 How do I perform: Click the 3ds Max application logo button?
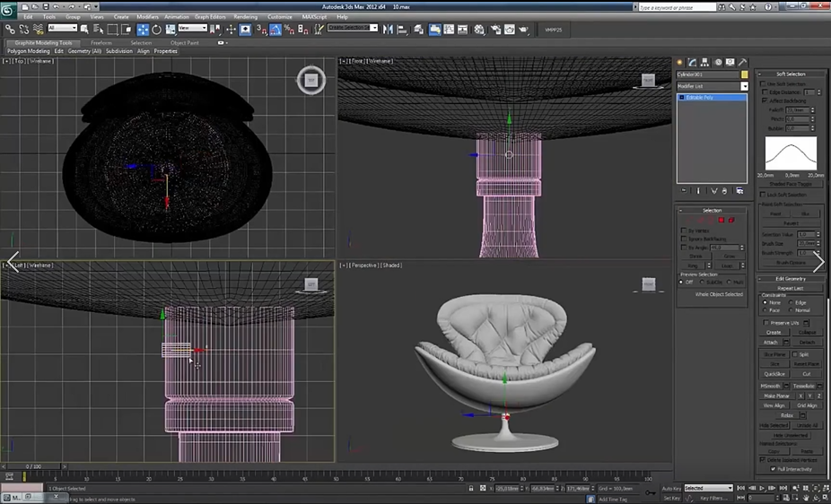pos(7,10)
